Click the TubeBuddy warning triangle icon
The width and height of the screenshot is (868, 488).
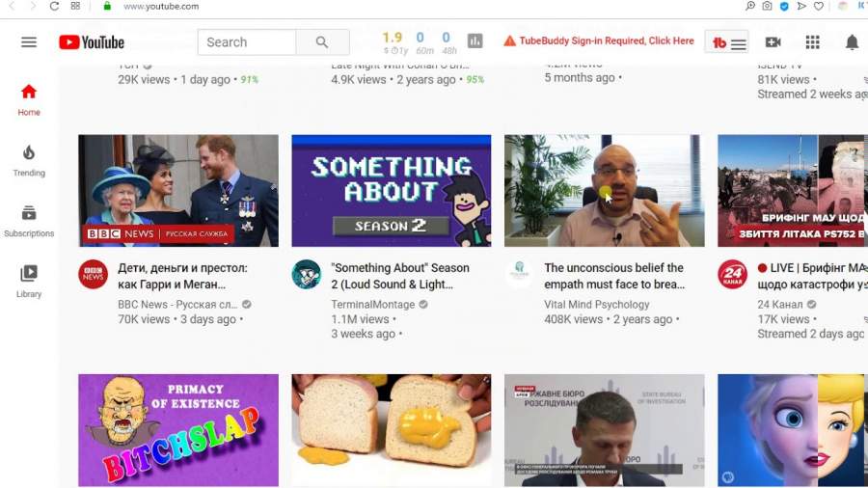pos(510,41)
